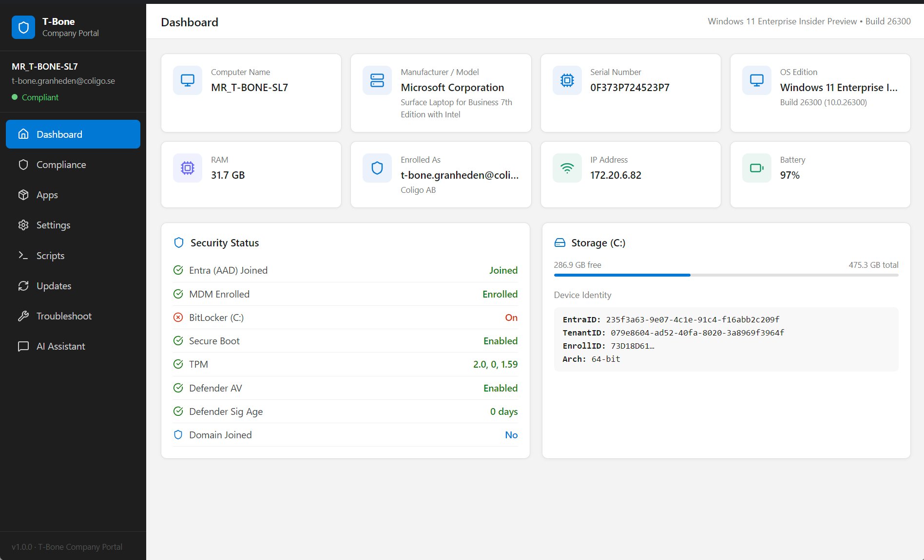The width and height of the screenshot is (924, 560).
Task: Click the IP Address wifi icon
Action: (567, 168)
